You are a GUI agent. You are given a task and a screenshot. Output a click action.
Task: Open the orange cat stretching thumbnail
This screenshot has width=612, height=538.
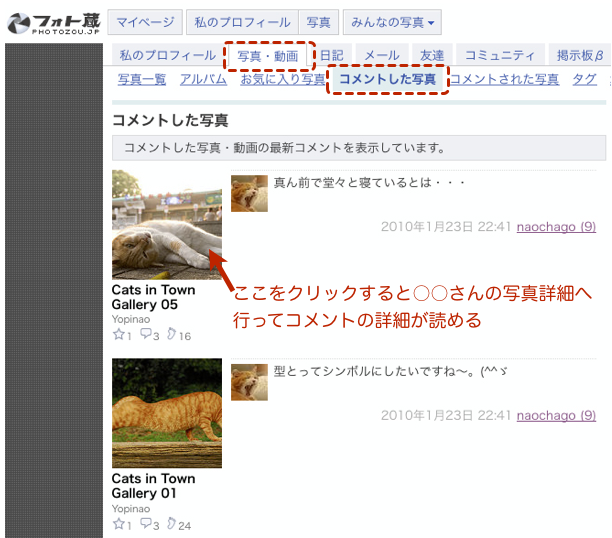[166, 413]
